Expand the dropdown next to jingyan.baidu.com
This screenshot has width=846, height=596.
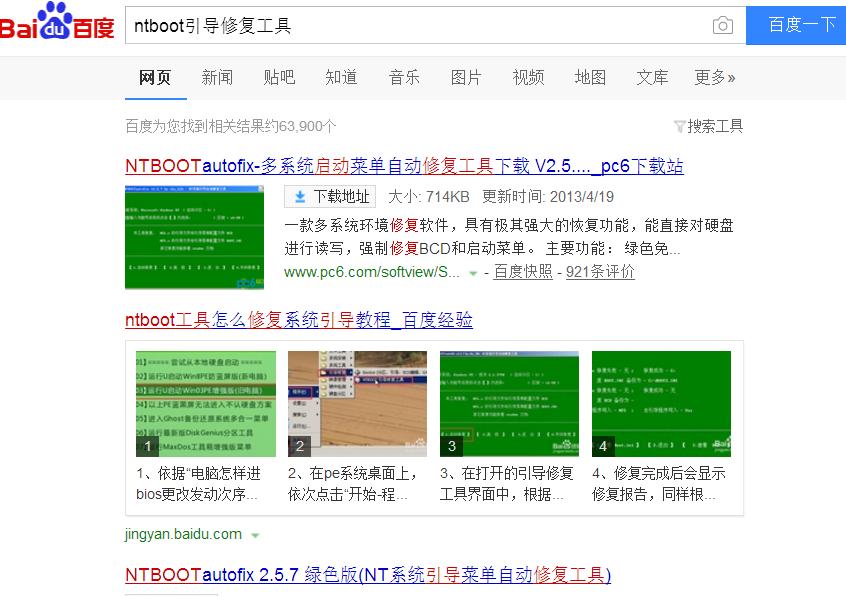pos(255,534)
